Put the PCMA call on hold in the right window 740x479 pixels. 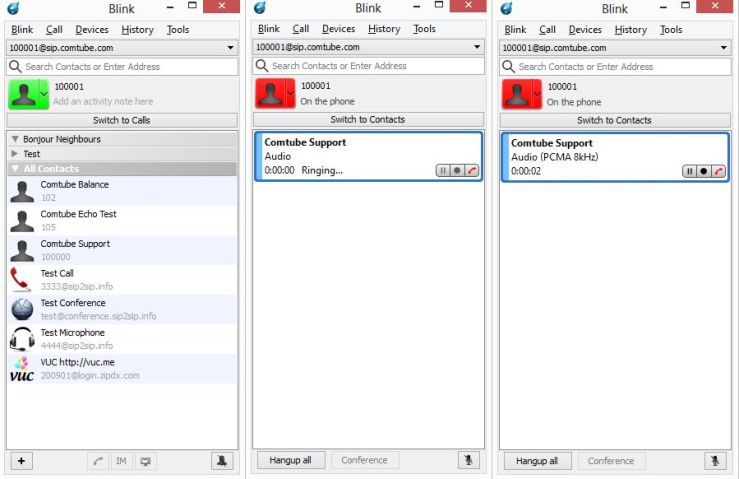(x=690, y=171)
